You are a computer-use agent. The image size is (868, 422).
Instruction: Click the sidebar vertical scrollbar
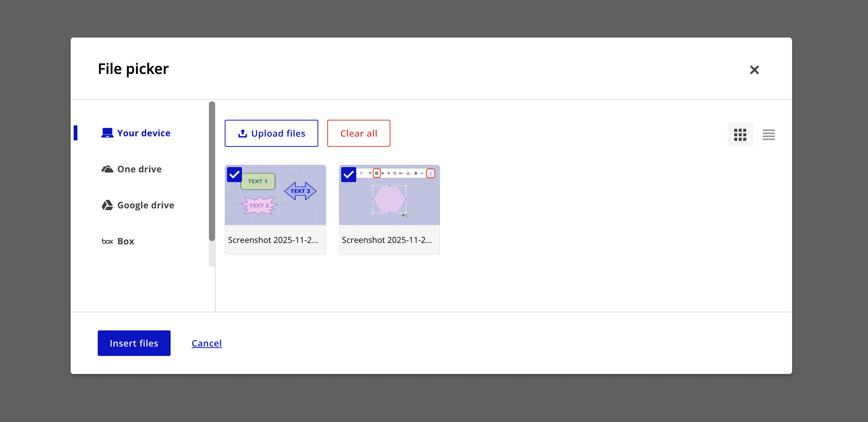click(x=212, y=171)
